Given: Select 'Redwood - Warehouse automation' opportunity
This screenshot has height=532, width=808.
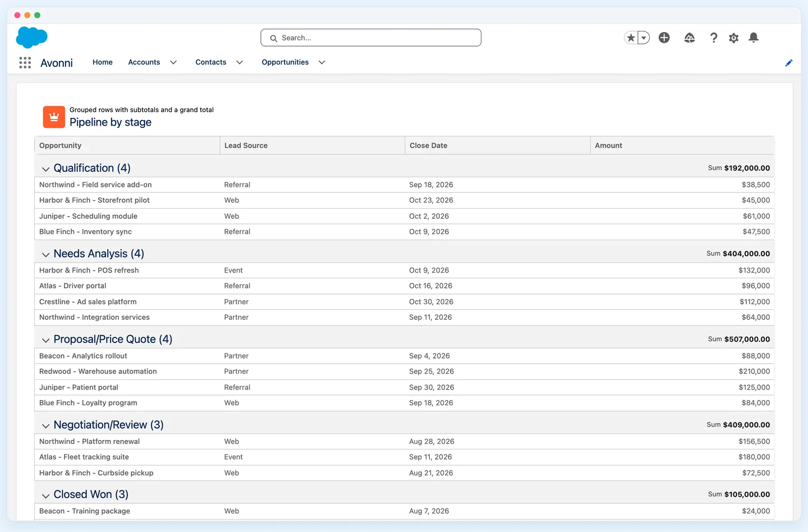Looking at the screenshot, I should [98, 372].
